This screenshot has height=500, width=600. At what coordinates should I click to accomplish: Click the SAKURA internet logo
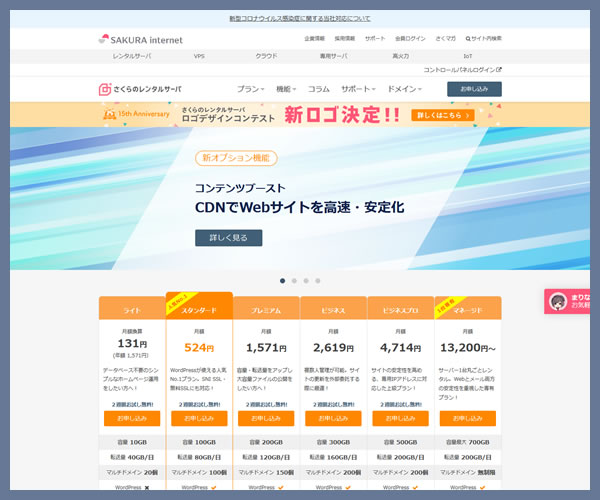[x=140, y=39]
